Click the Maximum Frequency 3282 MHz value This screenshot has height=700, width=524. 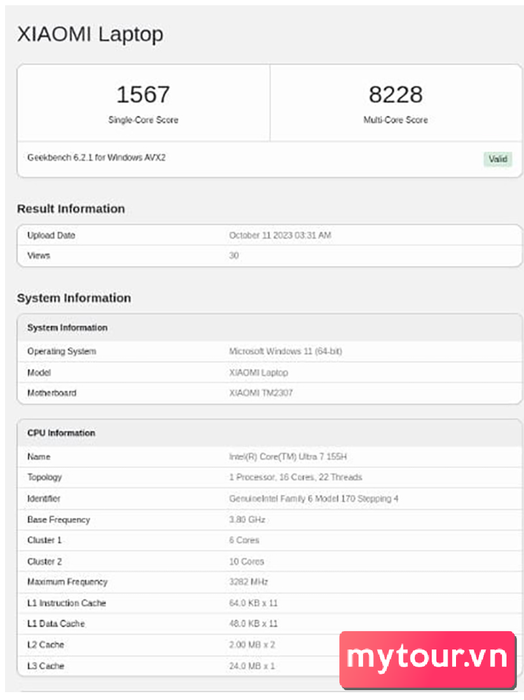(249, 582)
